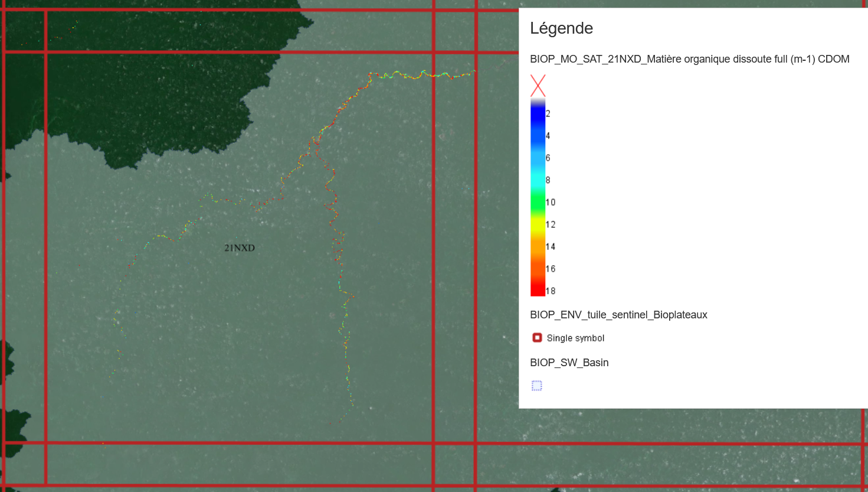Click the value 10 on the legend scale

(x=551, y=203)
